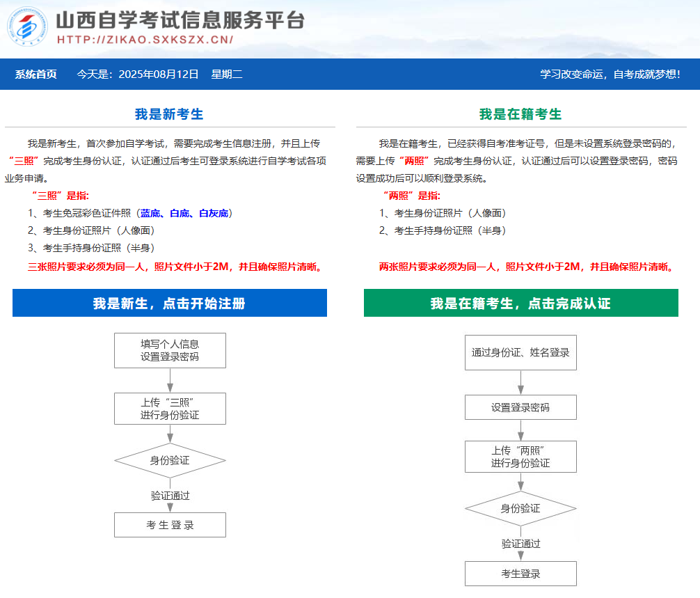Click 身份验证 diamond in enrolled student flowchart
Screen dimensions: 700x598
click(x=520, y=508)
